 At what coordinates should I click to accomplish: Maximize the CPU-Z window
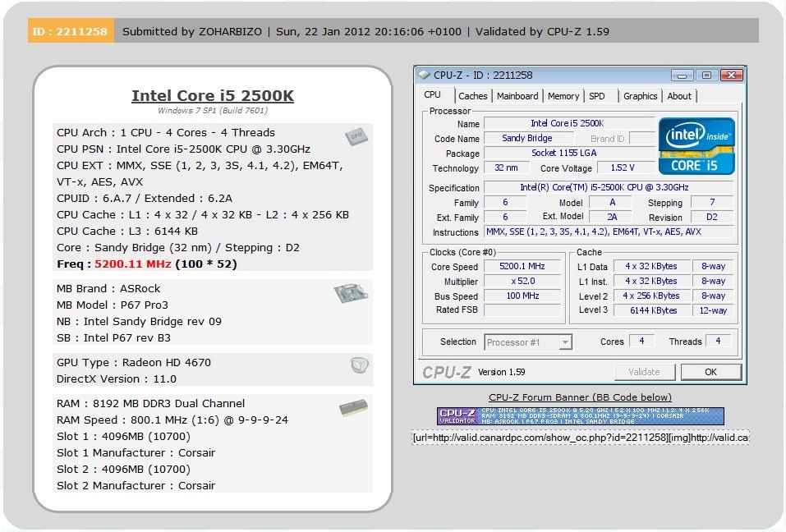click(707, 76)
